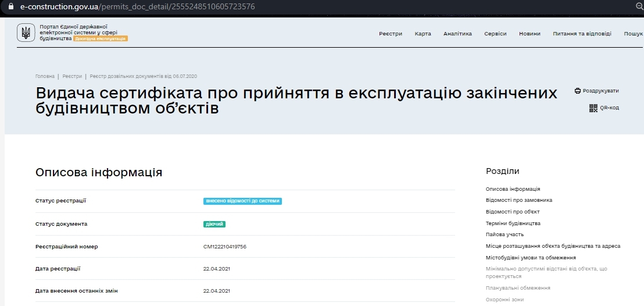Select registration number CM122210419756
The height and width of the screenshot is (306, 644).
point(225,247)
